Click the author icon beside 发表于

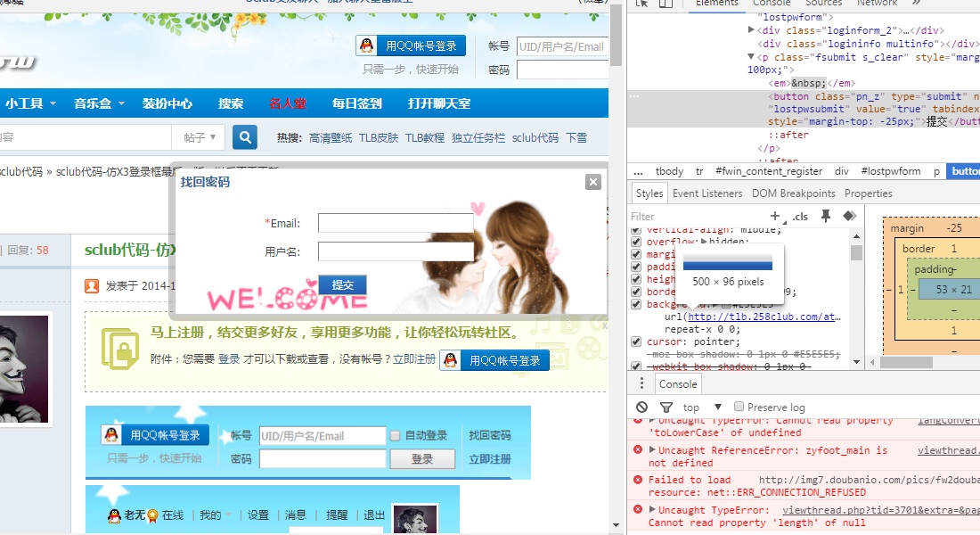click(x=92, y=286)
